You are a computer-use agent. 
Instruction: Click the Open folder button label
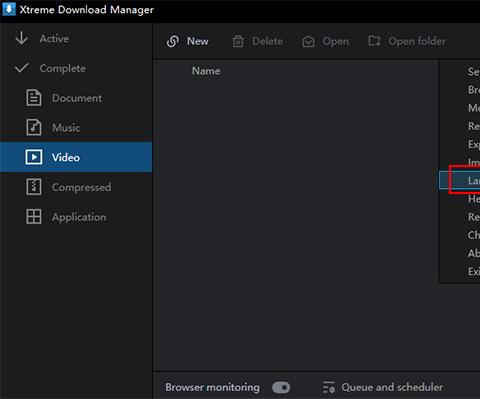[417, 41]
